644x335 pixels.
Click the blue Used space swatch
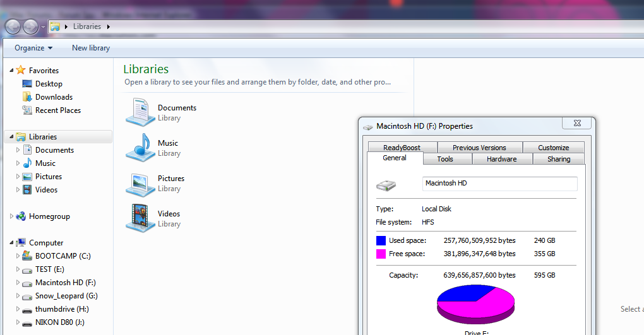381,240
